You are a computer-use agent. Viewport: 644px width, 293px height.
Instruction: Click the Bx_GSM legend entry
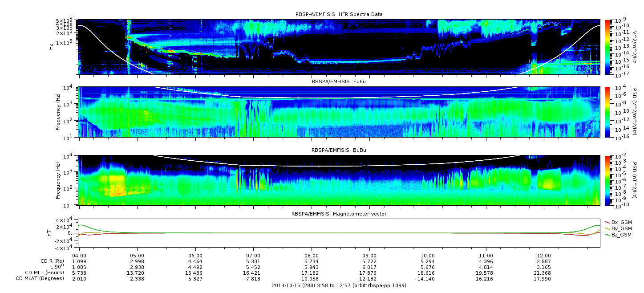point(621,222)
